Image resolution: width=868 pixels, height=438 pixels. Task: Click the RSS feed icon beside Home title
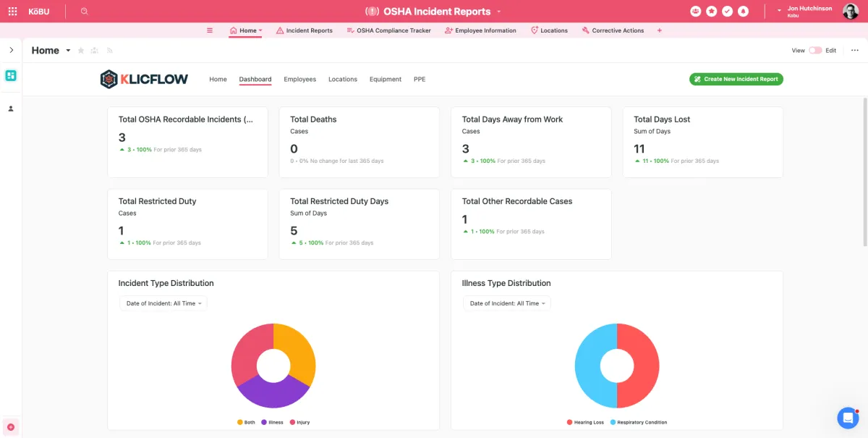click(110, 51)
